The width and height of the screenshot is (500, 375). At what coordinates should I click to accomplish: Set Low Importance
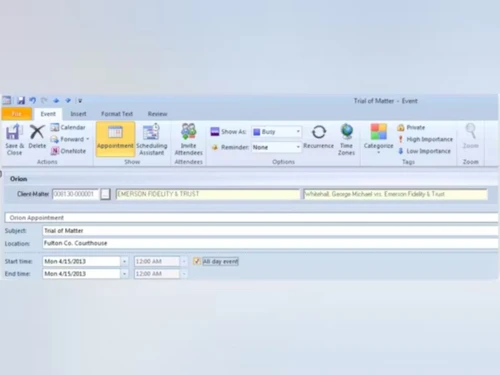pos(424,151)
